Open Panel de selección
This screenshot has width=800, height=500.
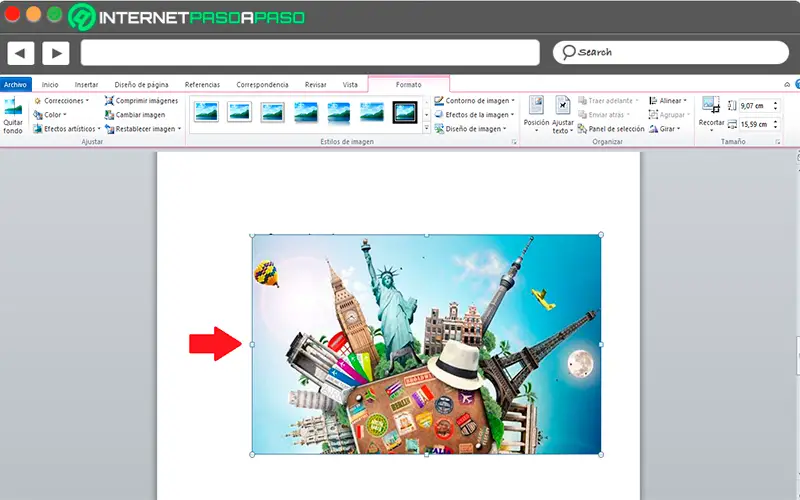tap(611, 129)
